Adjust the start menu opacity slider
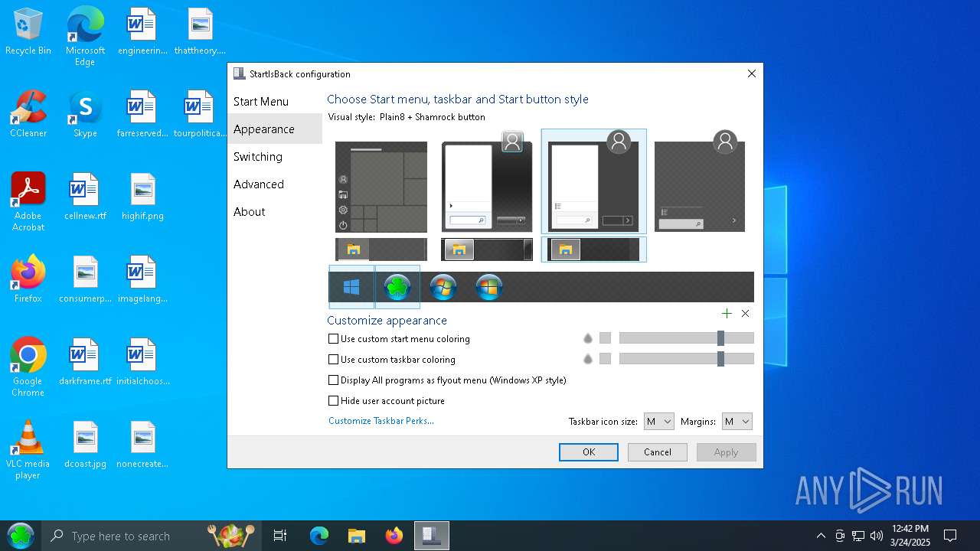 (x=687, y=338)
